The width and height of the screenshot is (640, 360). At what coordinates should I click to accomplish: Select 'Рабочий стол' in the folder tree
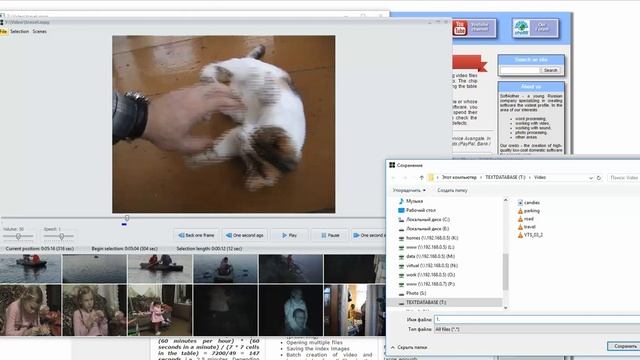[421, 210]
